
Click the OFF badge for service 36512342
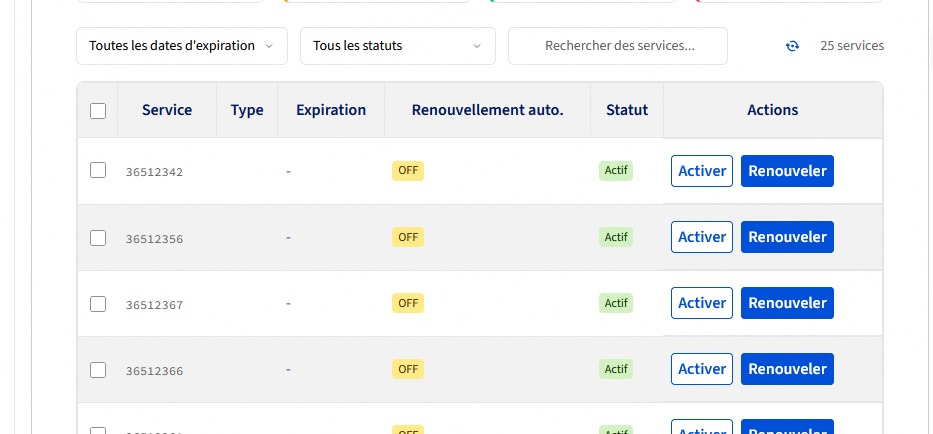click(x=408, y=171)
